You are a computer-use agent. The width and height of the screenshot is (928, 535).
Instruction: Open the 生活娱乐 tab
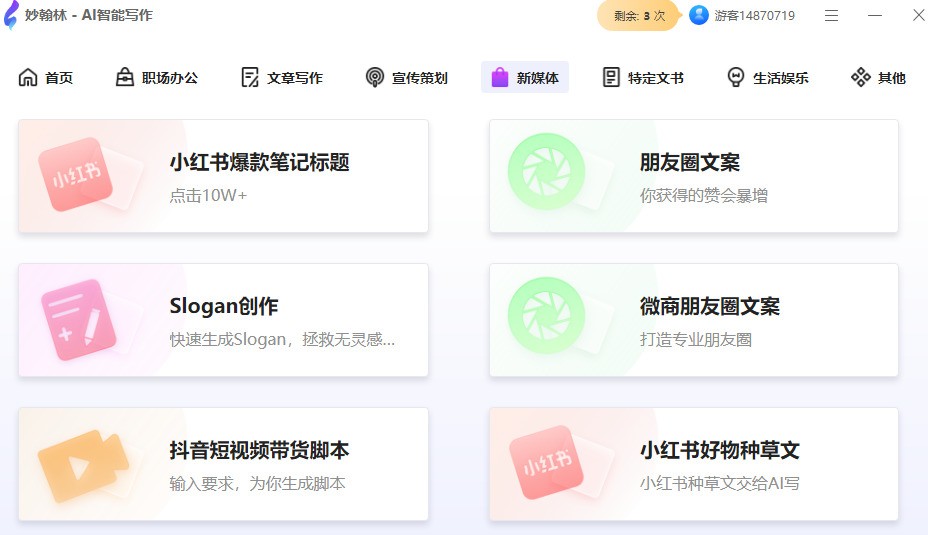click(768, 78)
